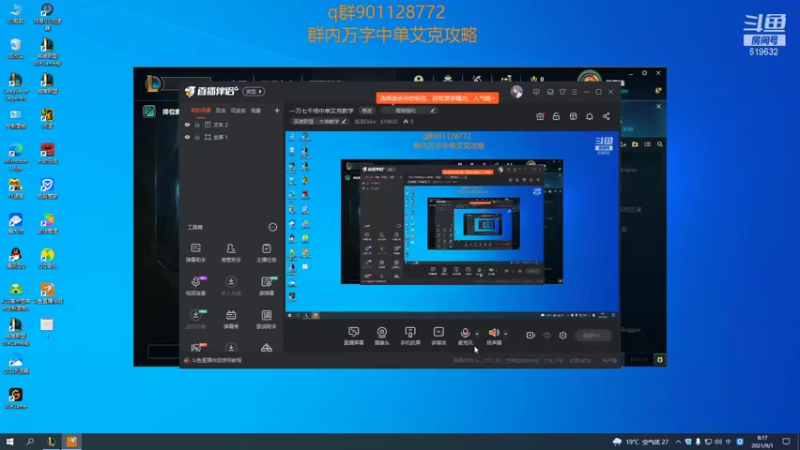Switch to League client on taskbar

point(51,441)
